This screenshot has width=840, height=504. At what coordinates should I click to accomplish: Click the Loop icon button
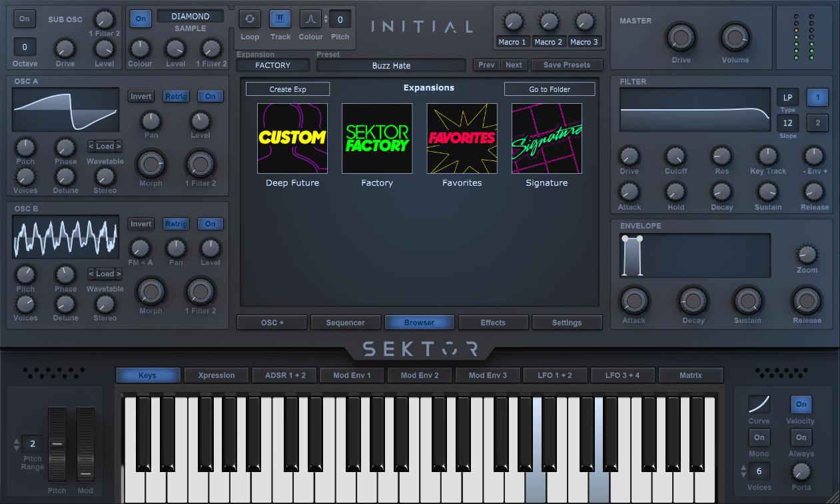tap(250, 19)
